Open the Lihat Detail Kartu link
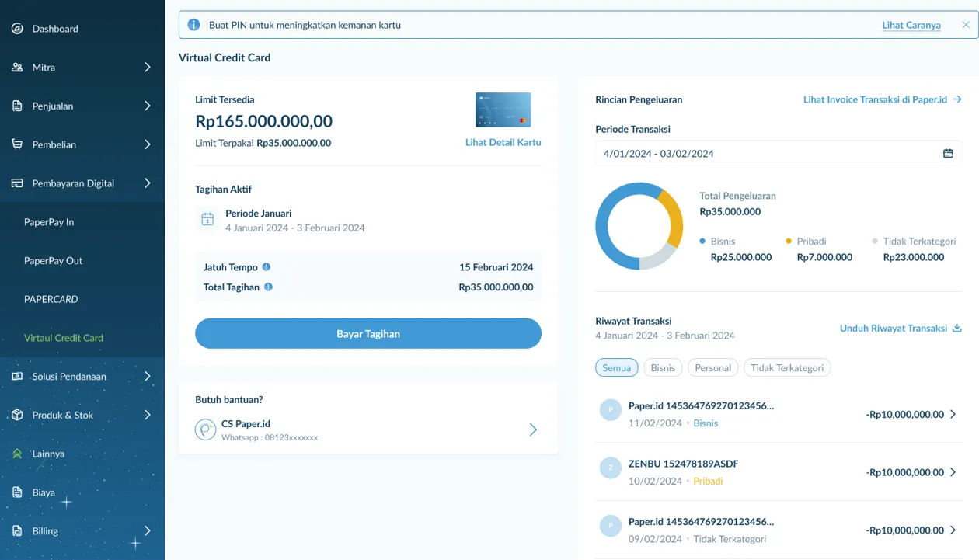 click(503, 142)
